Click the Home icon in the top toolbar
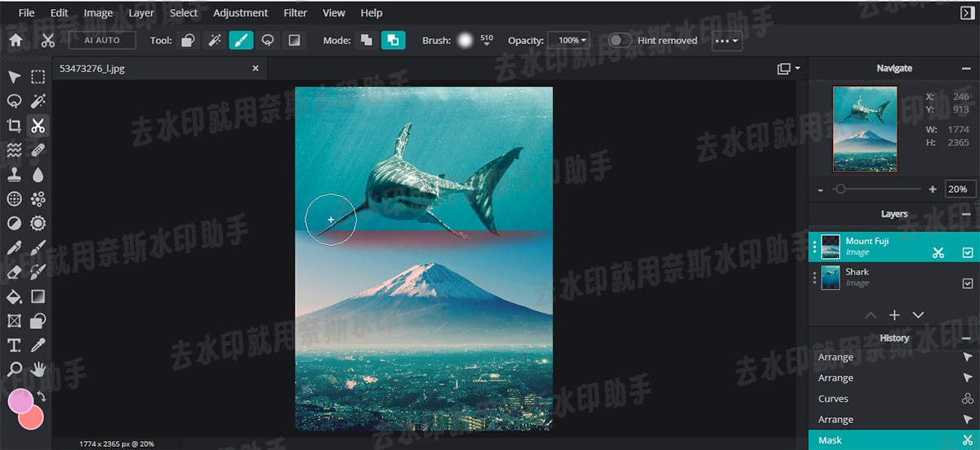 click(x=16, y=40)
